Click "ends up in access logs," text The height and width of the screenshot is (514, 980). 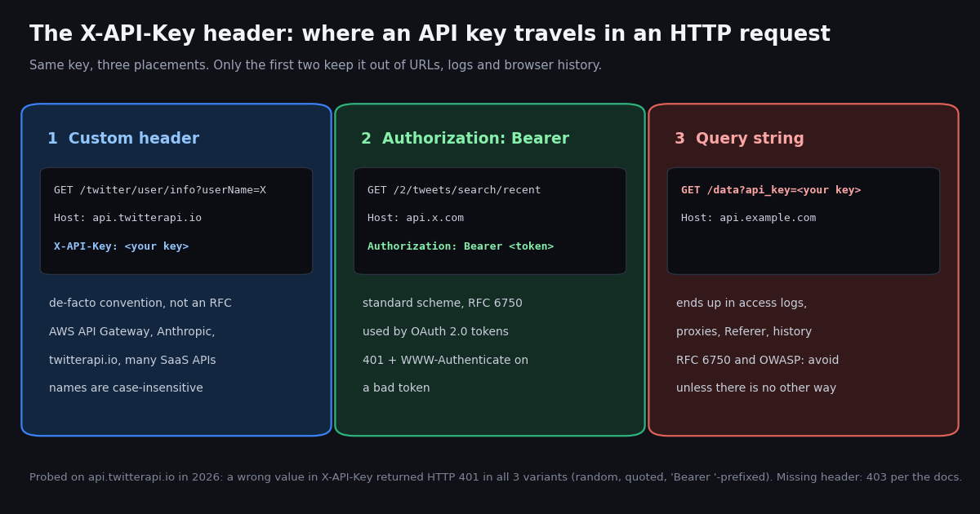(x=742, y=304)
